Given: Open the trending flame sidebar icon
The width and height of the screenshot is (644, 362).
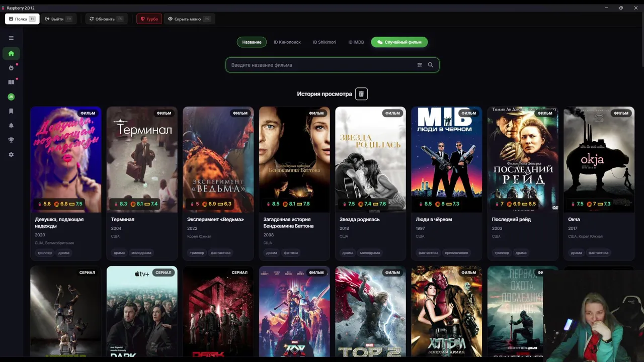Looking at the screenshot, I should point(11,68).
